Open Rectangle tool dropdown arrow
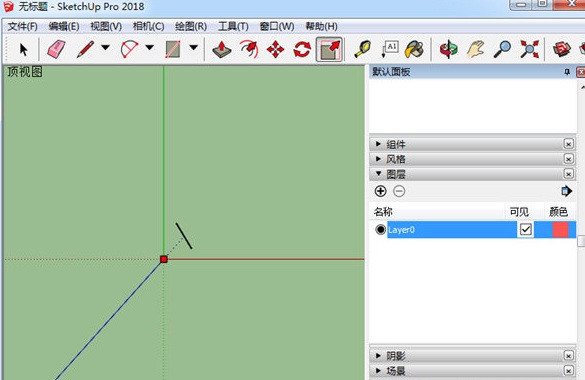The image size is (585, 380). [x=193, y=47]
